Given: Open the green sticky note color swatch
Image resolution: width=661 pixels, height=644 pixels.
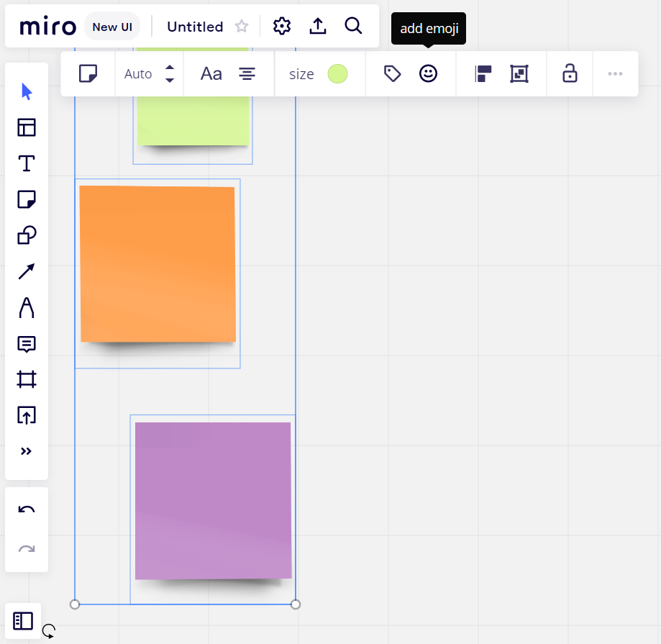Looking at the screenshot, I should coord(337,73).
